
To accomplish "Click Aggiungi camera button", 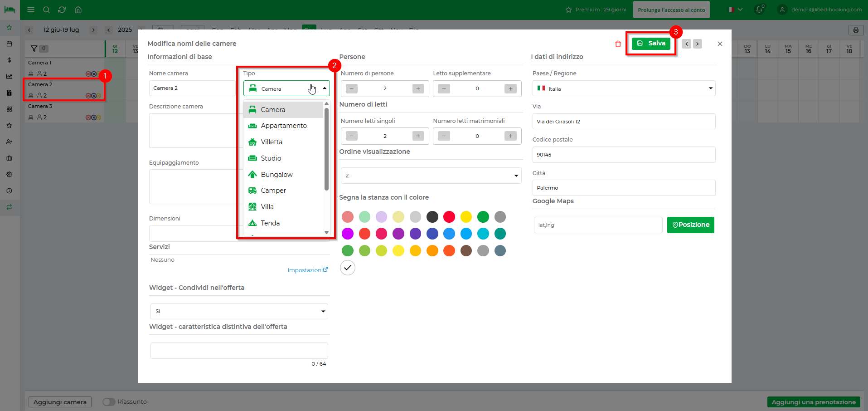I will [60, 402].
